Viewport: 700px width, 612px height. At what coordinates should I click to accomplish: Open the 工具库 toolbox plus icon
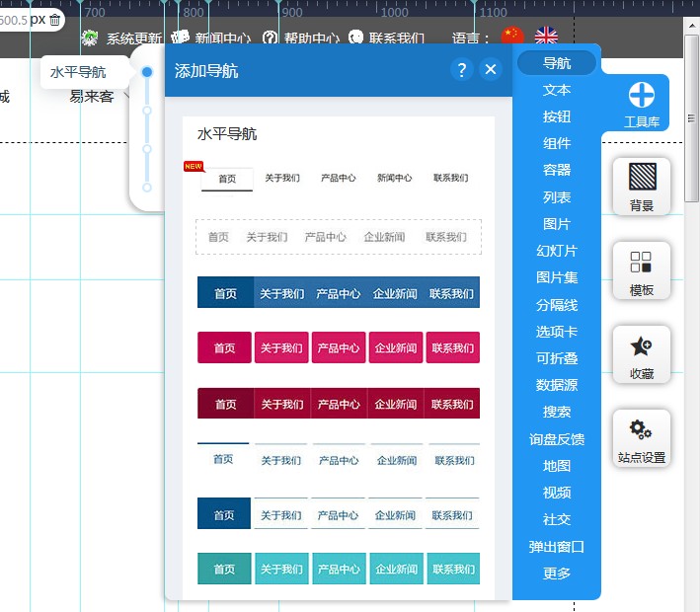coord(642,96)
